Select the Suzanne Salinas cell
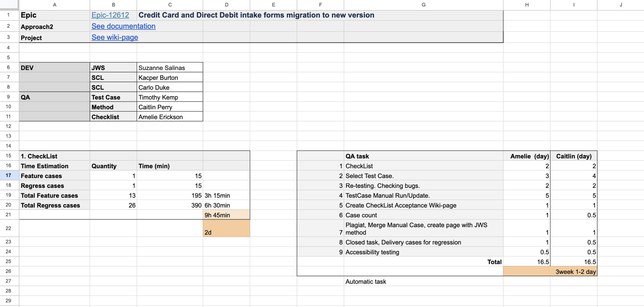644x307 pixels. 169,68
